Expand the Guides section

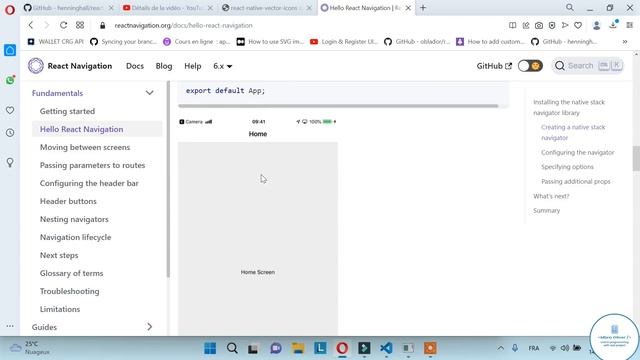[x=149, y=327]
